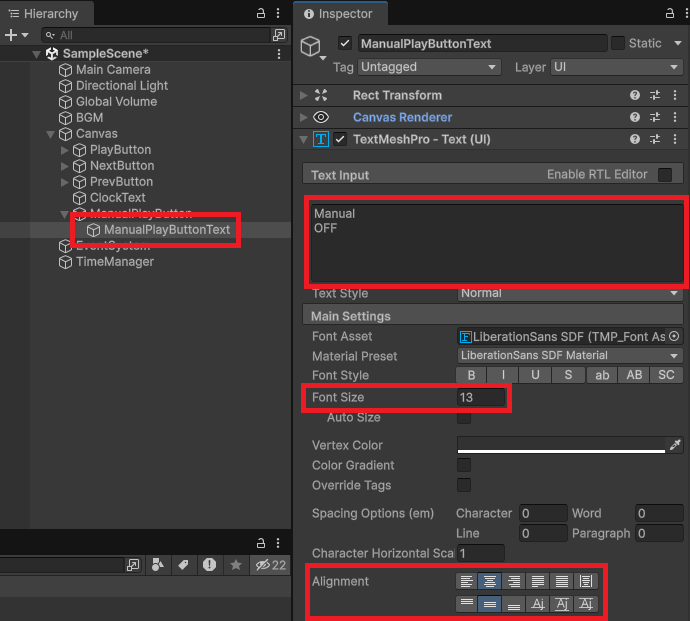Click the Font Size input field
Screen dimensions: 690x621
tap(481, 397)
